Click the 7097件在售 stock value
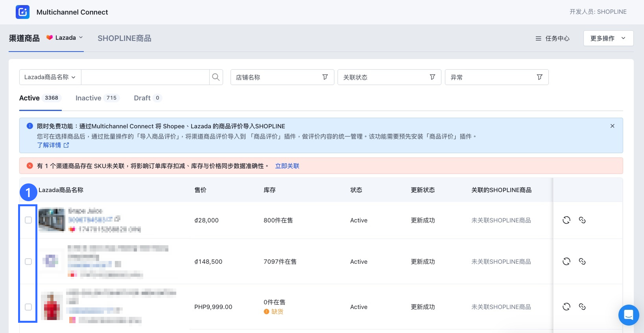The height and width of the screenshot is (333, 644). point(280,262)
